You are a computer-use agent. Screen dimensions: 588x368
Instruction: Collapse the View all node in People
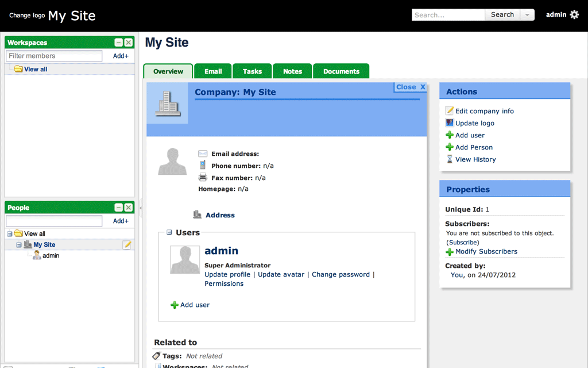coord(9,234)
